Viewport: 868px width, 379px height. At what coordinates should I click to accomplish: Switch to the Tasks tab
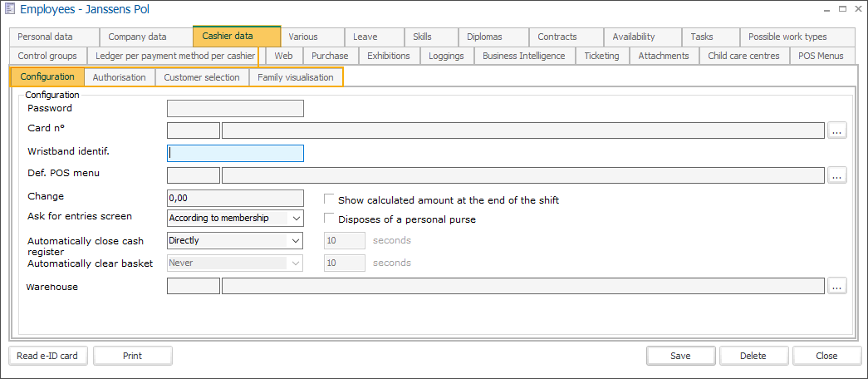point(711,37)
